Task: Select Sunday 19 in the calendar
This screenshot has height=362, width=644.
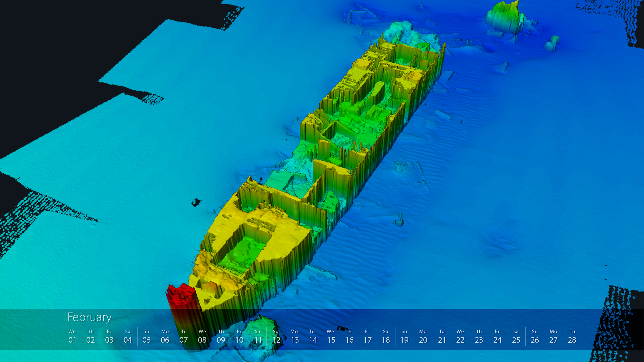Action: point(404,336)
